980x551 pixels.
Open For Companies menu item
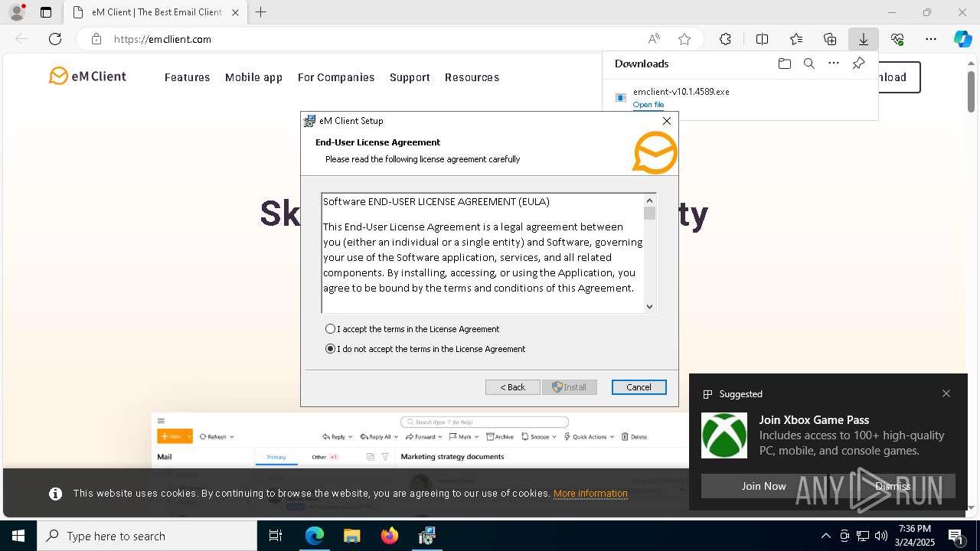336,77
